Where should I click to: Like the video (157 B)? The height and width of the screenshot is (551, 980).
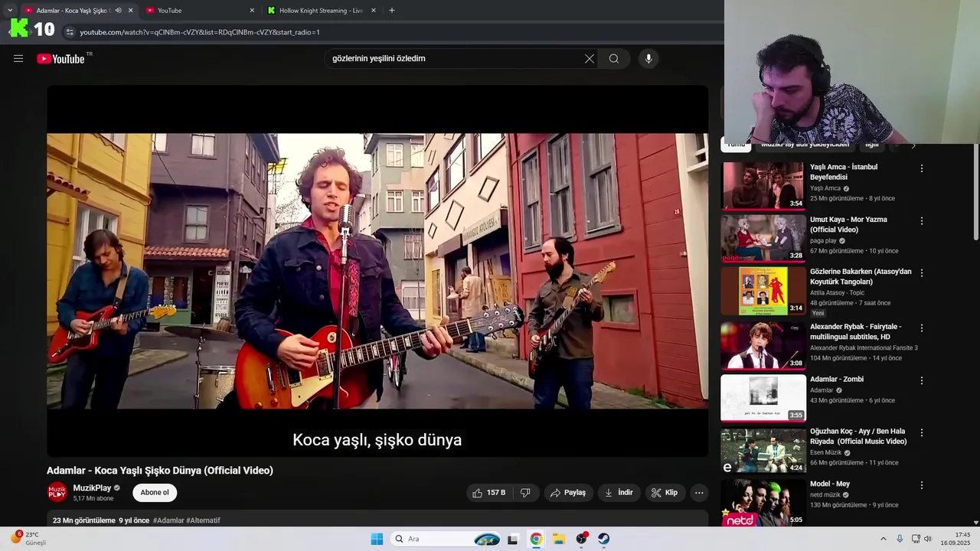point(488,493)
